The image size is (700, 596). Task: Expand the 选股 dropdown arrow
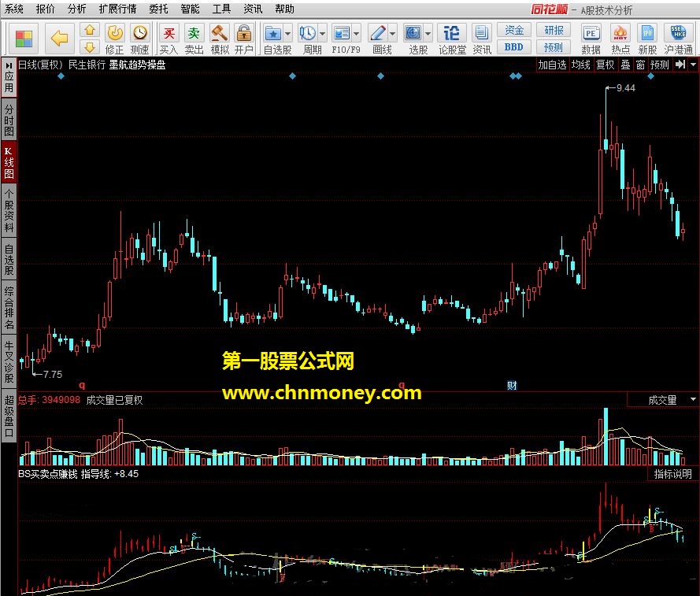click(x=428, y=34)
